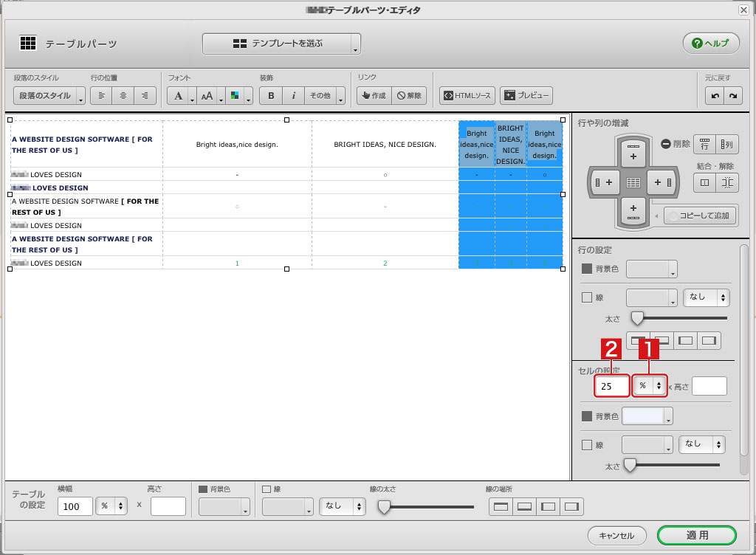Align paragraph text right
756x555 pixels.
click(145, 95)
